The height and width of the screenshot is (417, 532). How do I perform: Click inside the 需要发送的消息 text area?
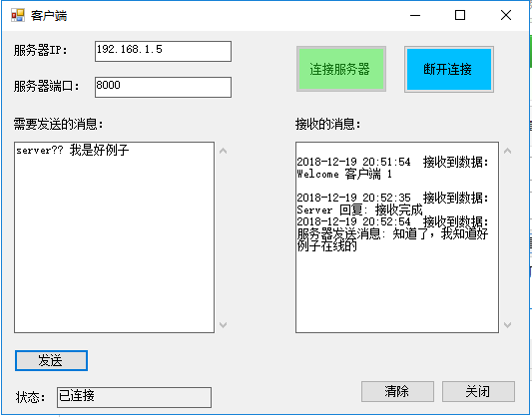pyautogui.click(x=115, y=237)
